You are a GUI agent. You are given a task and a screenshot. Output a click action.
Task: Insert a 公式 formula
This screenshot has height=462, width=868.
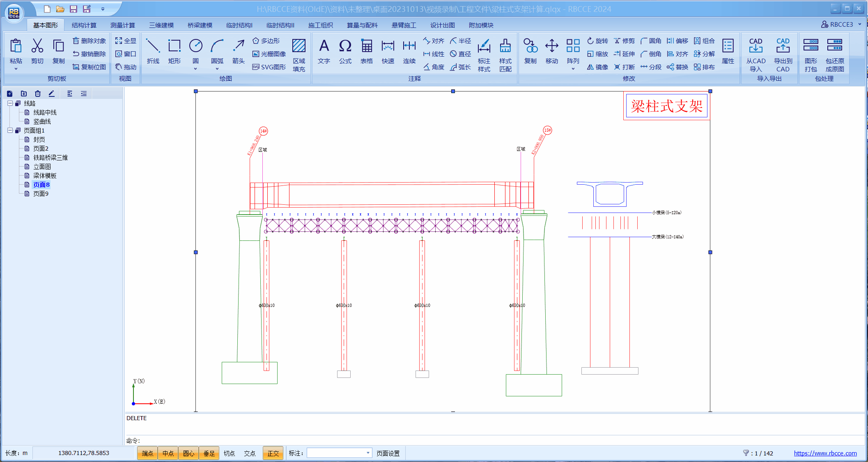pyautogui.click(x=345, y=52)
